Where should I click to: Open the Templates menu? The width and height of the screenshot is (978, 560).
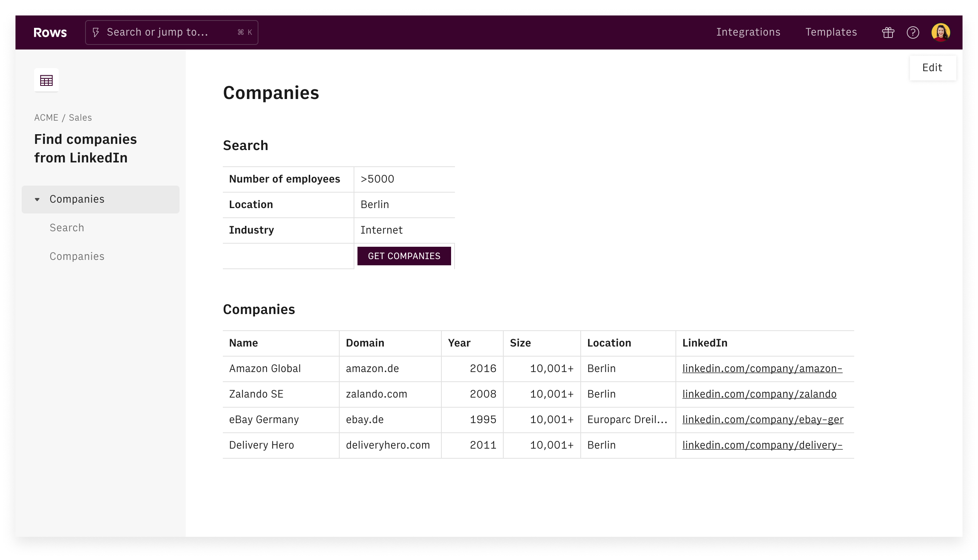coord(831,32)
